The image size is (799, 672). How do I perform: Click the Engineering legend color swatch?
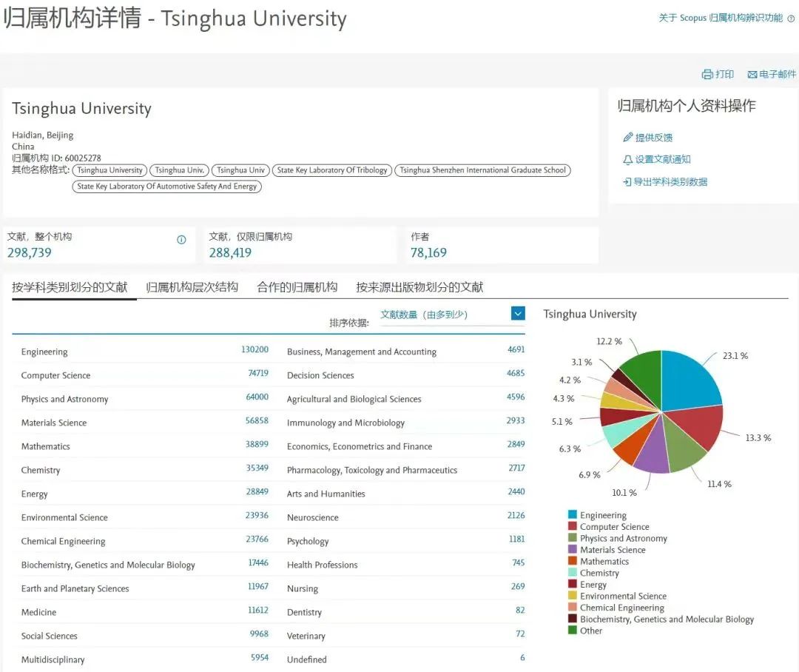(x=572, y=514)
